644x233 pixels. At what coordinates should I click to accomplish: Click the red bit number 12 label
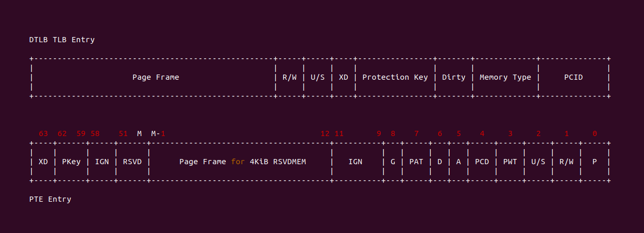pos(325,134)
